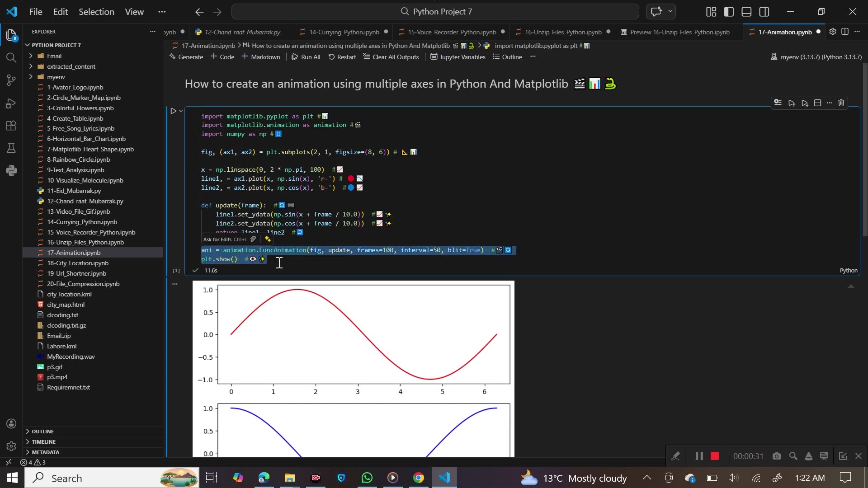868x488 pixels.
Task: Click Run All in notebook toolbar
Action: 306,57
